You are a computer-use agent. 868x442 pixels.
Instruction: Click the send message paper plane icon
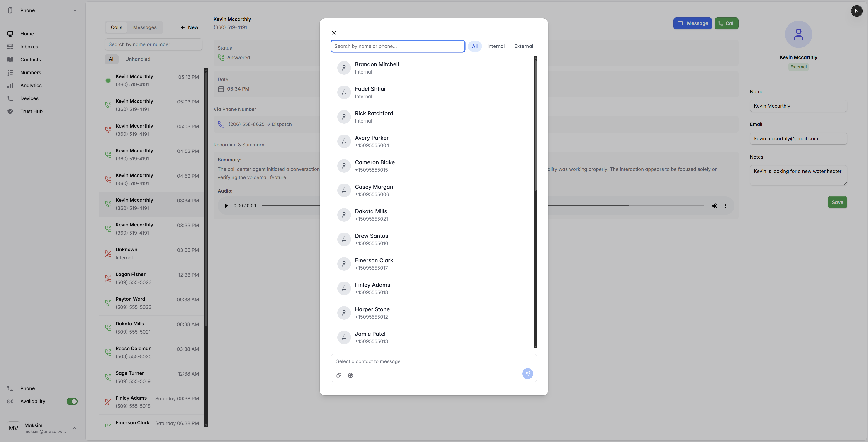(527, 373)
